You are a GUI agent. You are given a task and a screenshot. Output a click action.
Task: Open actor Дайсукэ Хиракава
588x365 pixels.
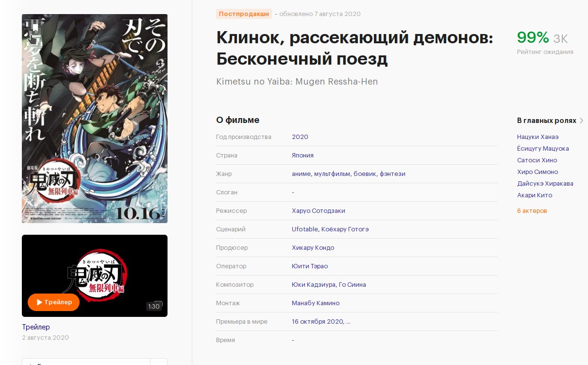[545, 184]
